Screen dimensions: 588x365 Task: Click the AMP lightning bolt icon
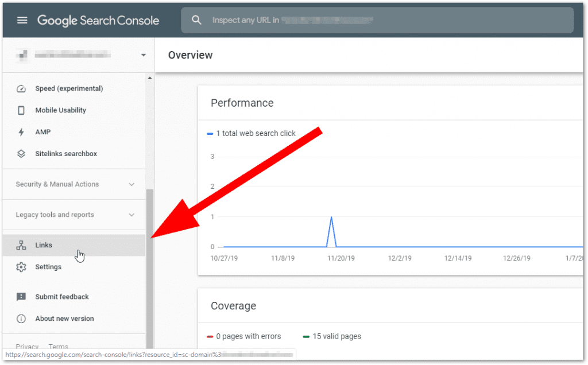pos(21,132)
